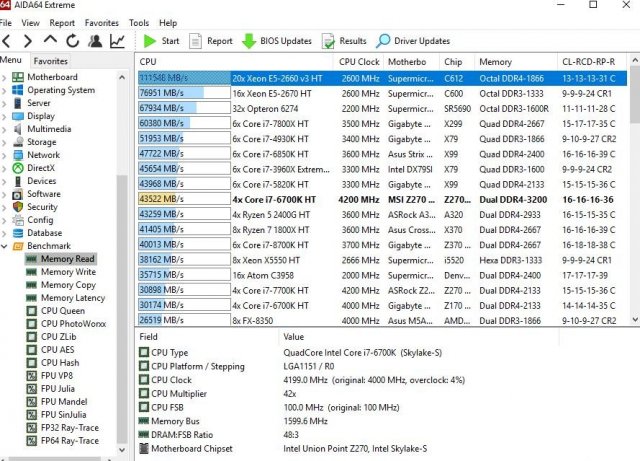Click the green Start benchmark arrow

(x=149, y=41)
